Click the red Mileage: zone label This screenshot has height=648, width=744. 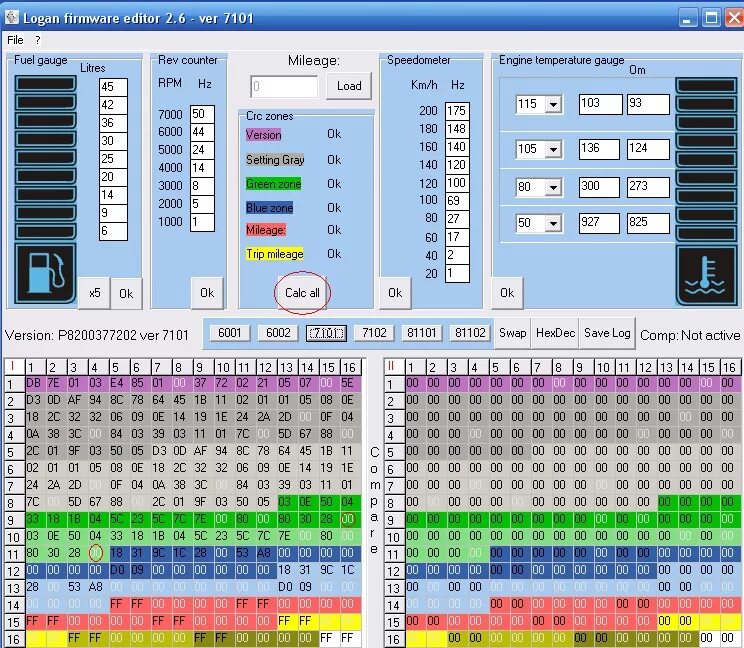[x=266, y=230]
